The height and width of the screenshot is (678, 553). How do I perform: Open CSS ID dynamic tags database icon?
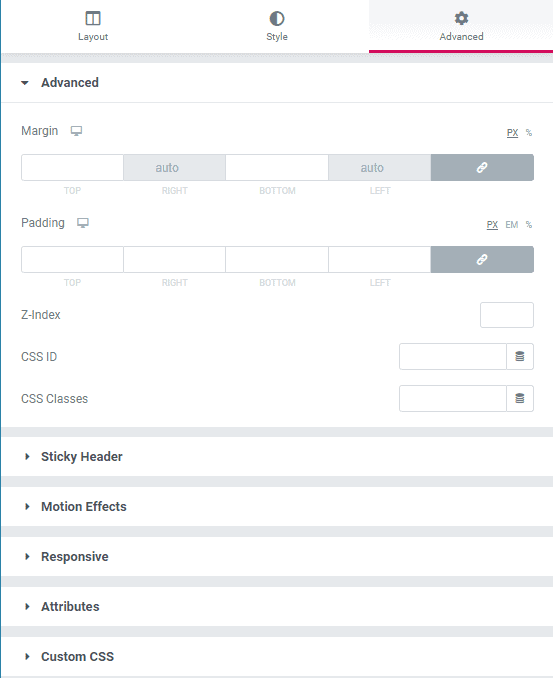click(520, 357)
